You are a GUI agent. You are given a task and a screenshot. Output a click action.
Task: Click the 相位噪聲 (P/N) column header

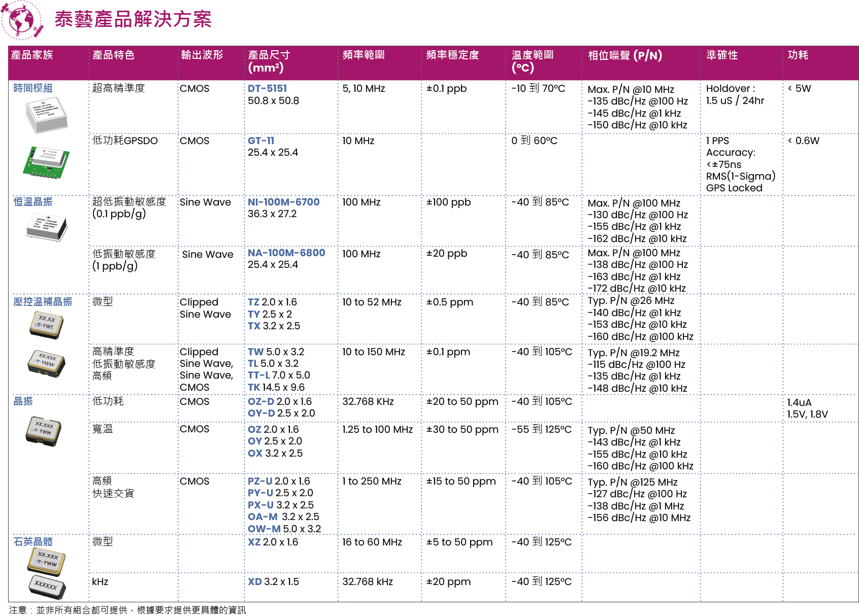624,55
